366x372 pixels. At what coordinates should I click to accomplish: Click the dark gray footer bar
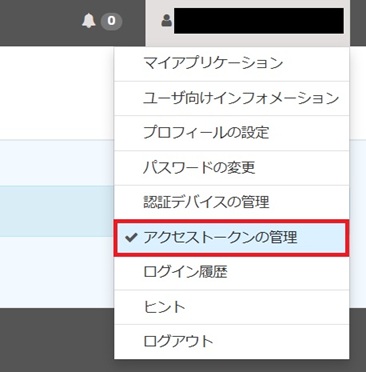(57, 340)
